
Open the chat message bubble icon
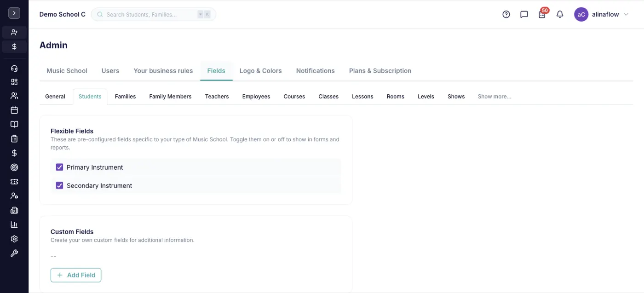[x=524, y=14]
